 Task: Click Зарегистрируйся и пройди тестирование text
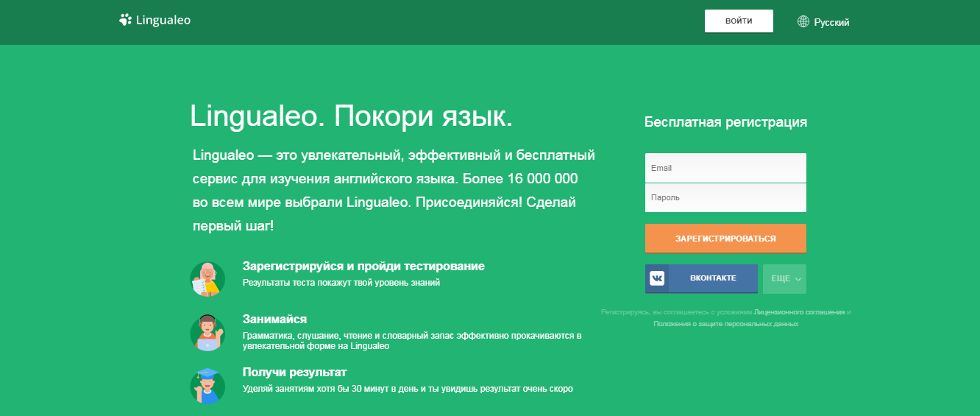click(x=363, y=266)
